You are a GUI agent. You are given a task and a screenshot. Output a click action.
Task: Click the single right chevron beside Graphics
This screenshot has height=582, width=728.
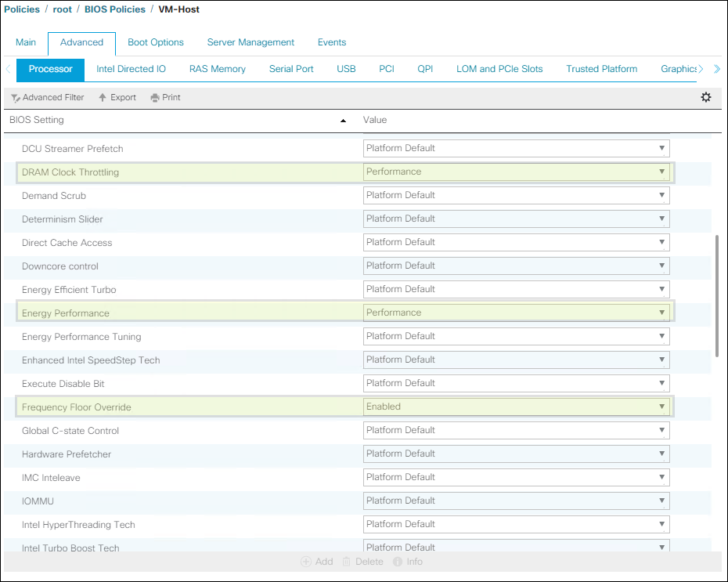[701, 69]
